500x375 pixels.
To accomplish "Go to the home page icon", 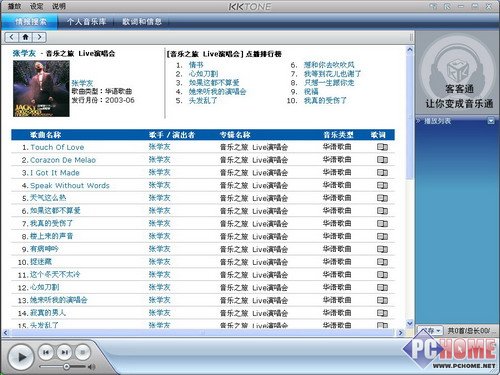I will point(26,37).
